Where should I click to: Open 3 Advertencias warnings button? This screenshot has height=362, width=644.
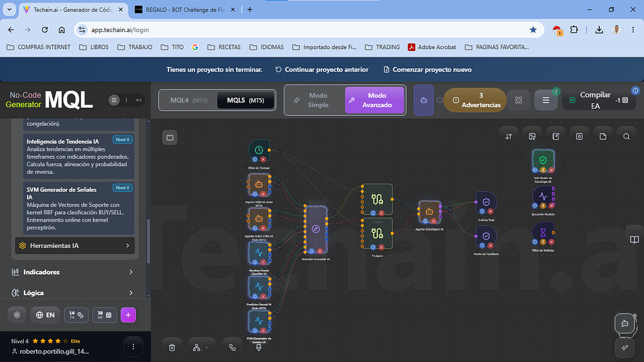coord(475,100)
